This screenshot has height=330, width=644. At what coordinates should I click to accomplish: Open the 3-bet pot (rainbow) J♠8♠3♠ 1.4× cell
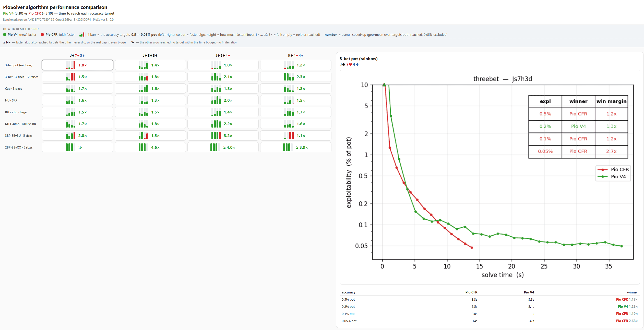click(150, 65)
